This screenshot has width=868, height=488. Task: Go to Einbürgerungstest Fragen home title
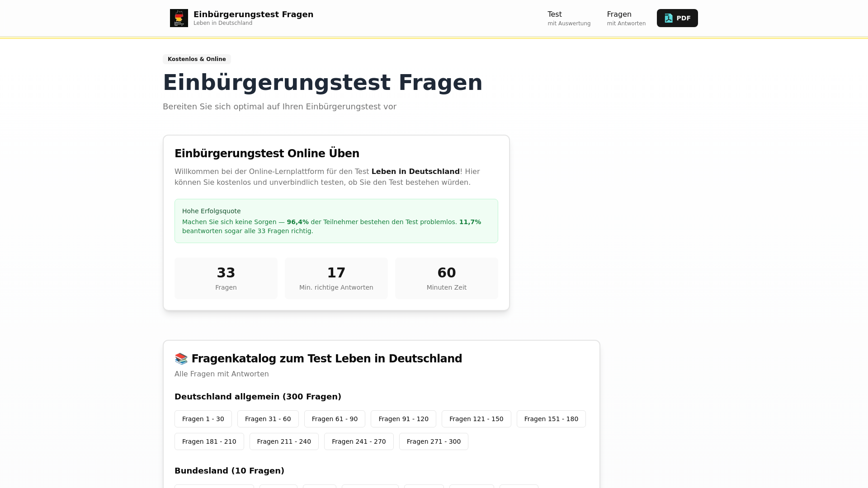253,14
